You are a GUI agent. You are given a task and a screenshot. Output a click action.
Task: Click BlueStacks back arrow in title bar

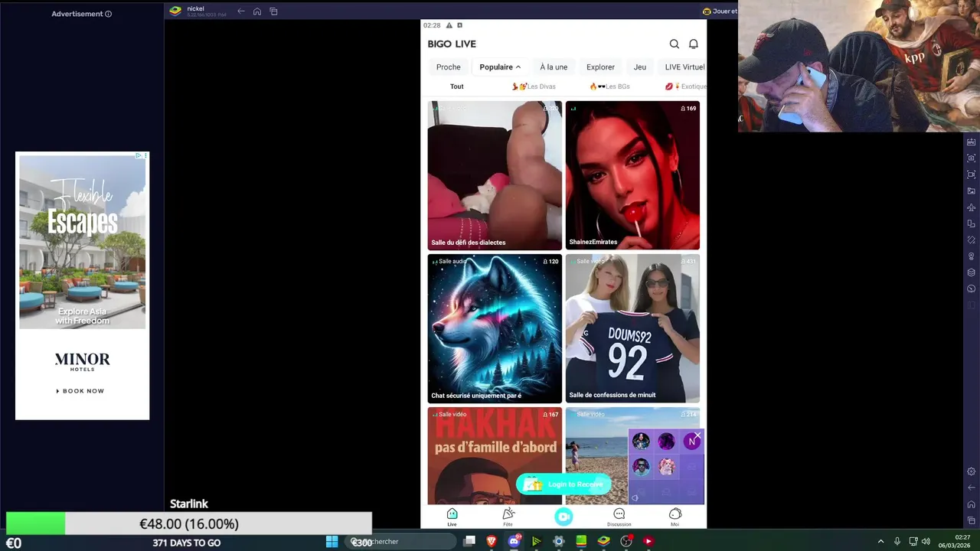pos(241,11)
